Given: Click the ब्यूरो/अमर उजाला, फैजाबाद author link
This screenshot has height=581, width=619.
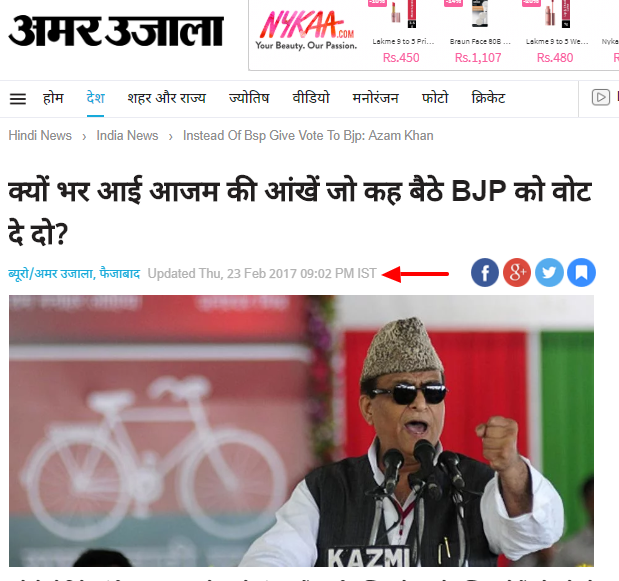Looking at the screenshot, I should click(74, 274).
